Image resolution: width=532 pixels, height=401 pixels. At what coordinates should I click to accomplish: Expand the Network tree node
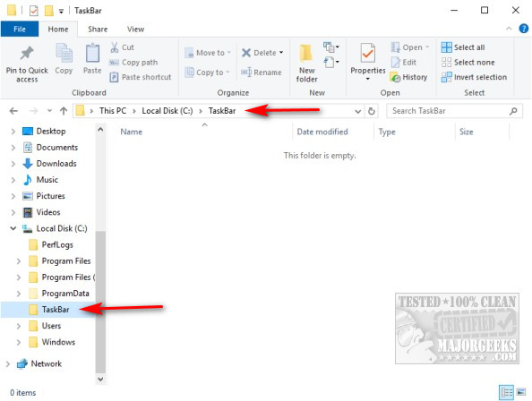(8, 364)
